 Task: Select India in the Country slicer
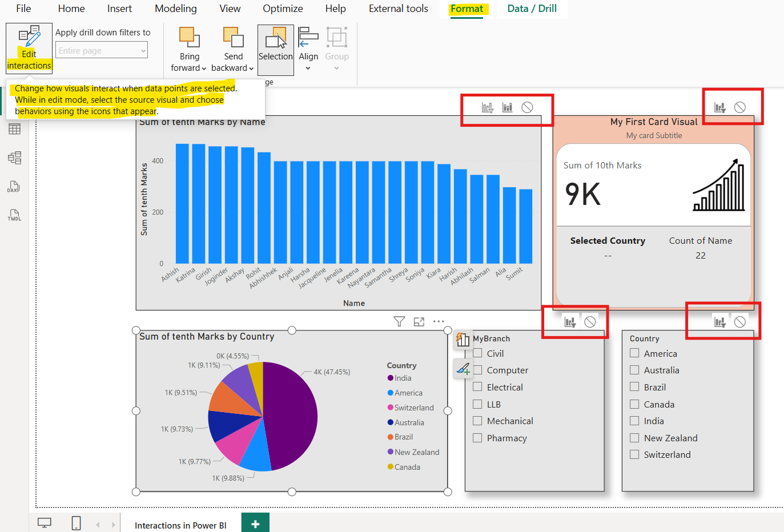click(x=634, y=421)
